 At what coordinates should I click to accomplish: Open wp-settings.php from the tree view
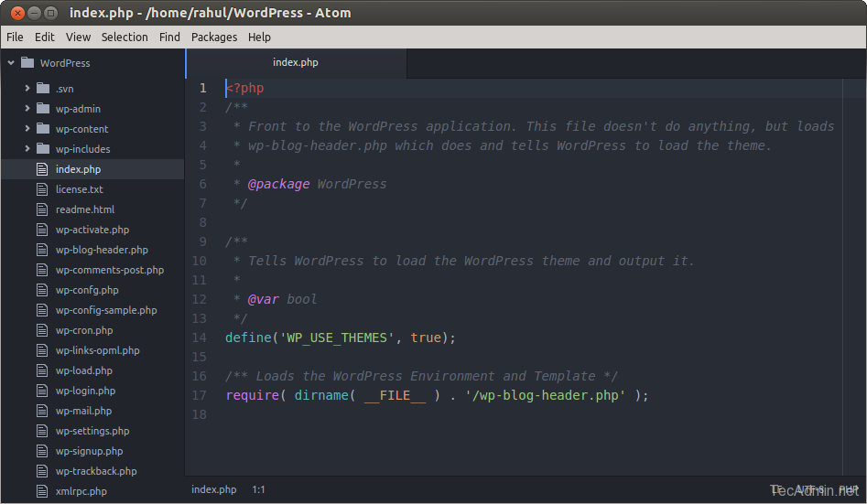[92, 431]
